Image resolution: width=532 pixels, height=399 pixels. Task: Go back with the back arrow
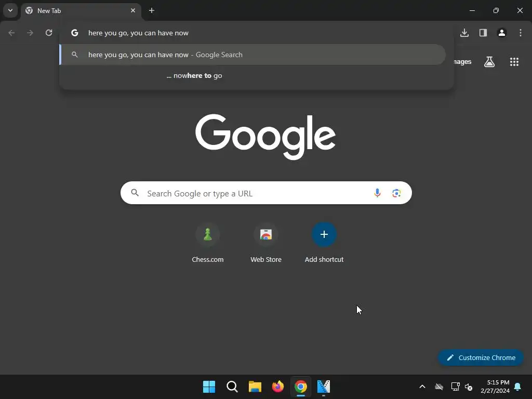(11, 33)
